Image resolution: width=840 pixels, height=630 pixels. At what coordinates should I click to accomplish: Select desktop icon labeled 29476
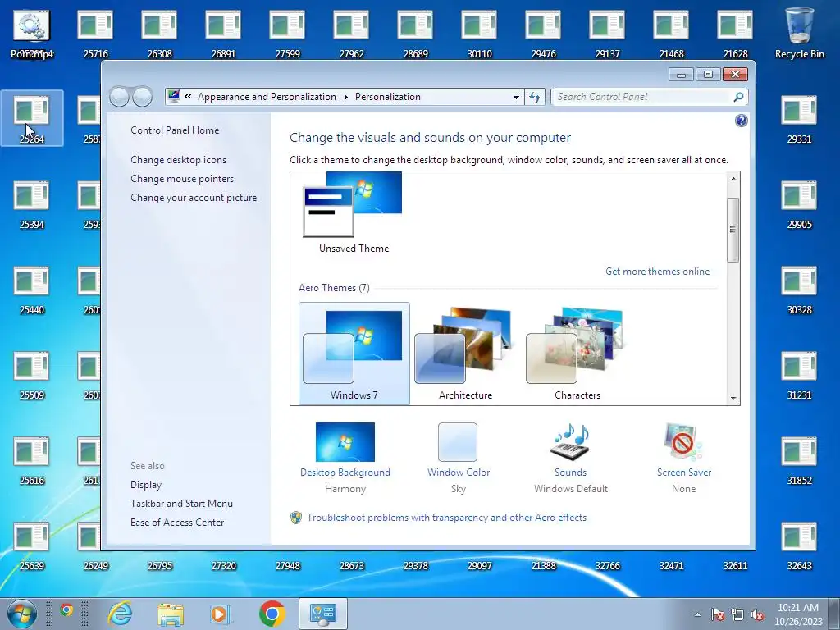[543, 34]
